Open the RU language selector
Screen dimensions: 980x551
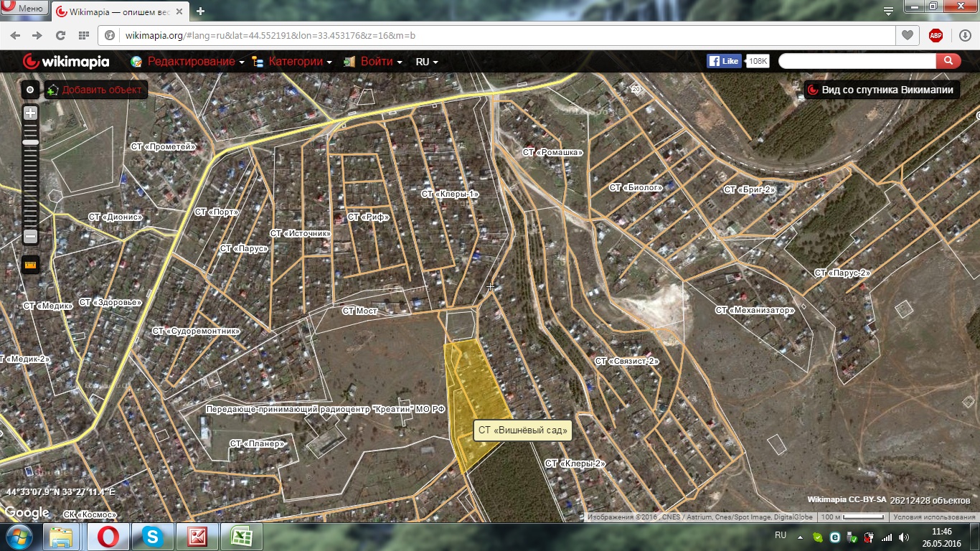(426, 62)
